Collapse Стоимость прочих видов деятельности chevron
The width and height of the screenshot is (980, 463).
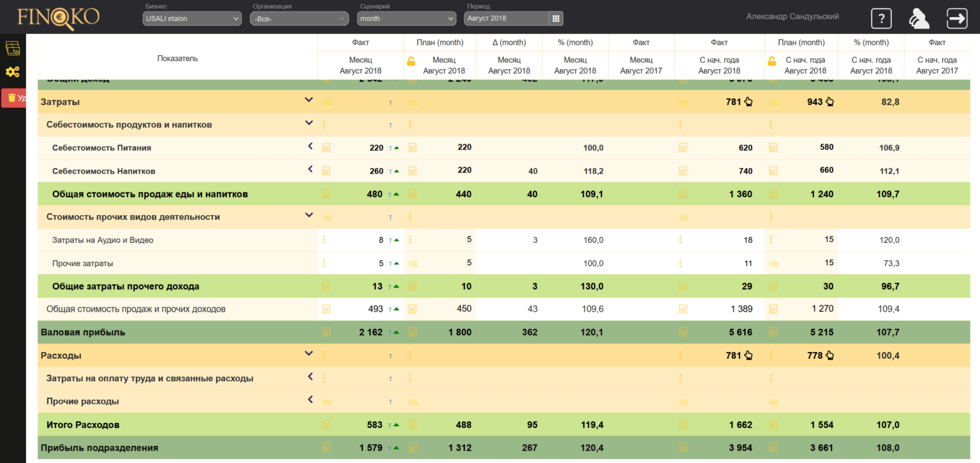click(x=309, y=215)
